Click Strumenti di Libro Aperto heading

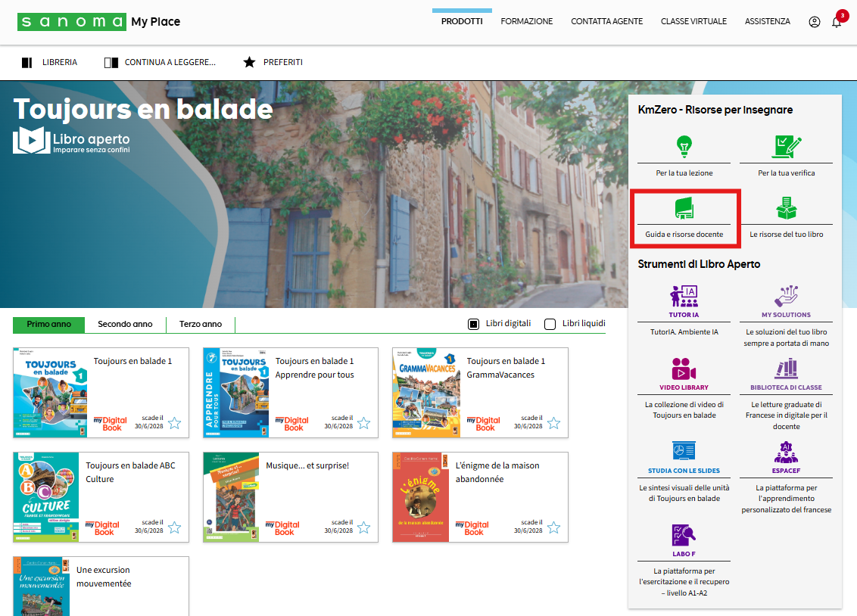click(699, 264)
